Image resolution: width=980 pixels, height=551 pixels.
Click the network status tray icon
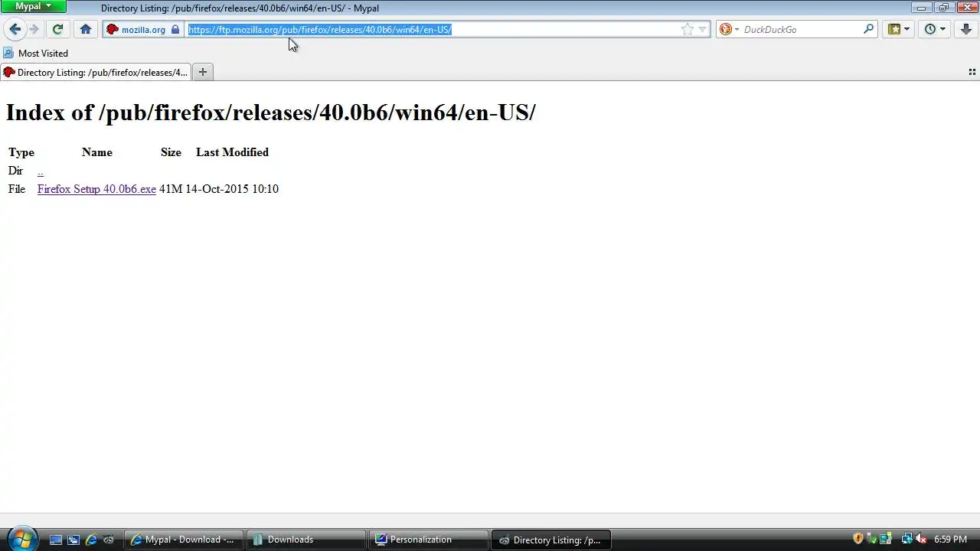coord(906,539)
